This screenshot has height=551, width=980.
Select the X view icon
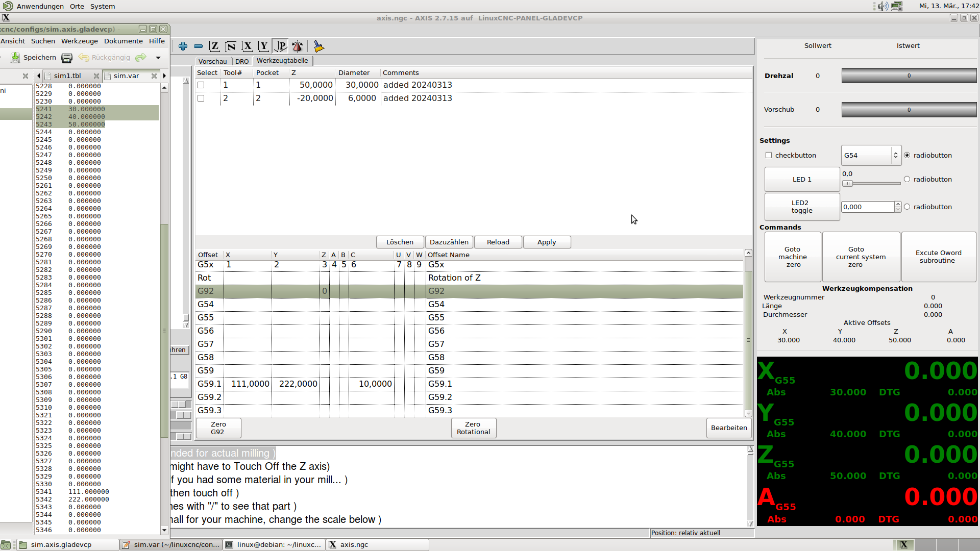point(247,46)
